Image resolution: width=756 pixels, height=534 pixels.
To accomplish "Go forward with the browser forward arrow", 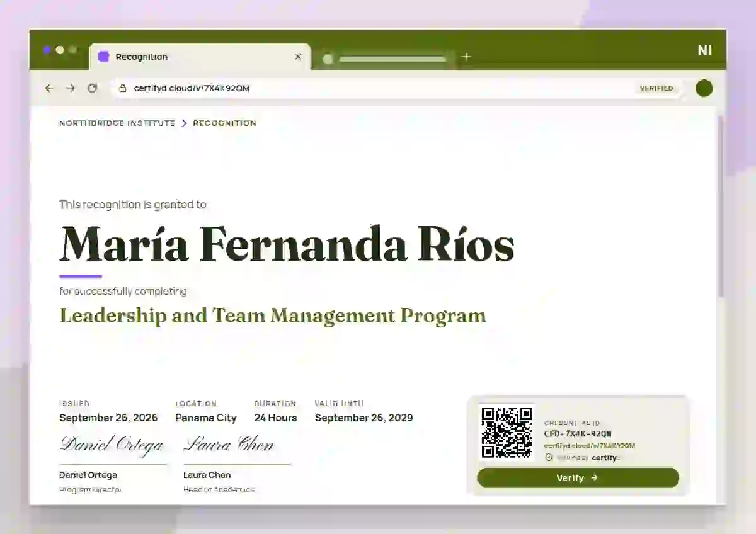I will (x=71, y=88).
